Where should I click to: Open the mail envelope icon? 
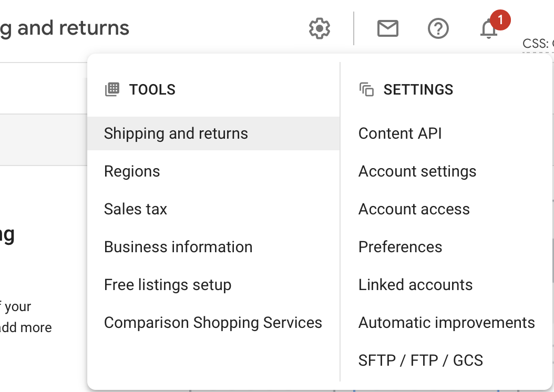[388, 28]
